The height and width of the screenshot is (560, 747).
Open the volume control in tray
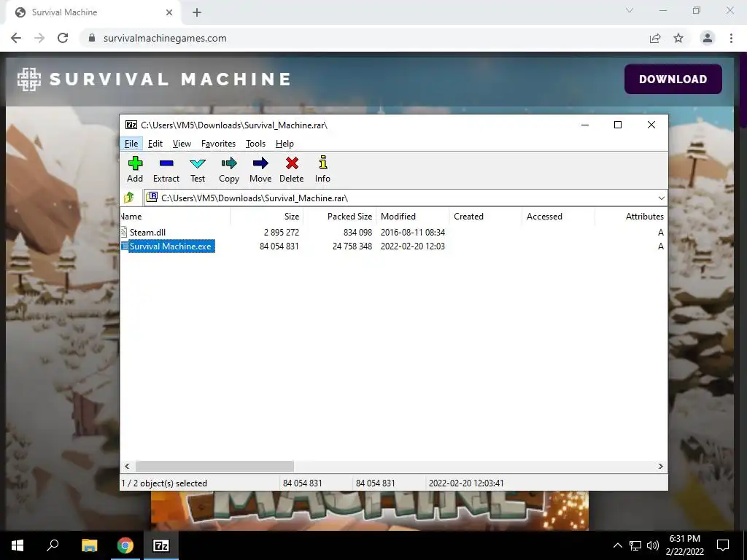pyautogui.click(x=653, y=545)
